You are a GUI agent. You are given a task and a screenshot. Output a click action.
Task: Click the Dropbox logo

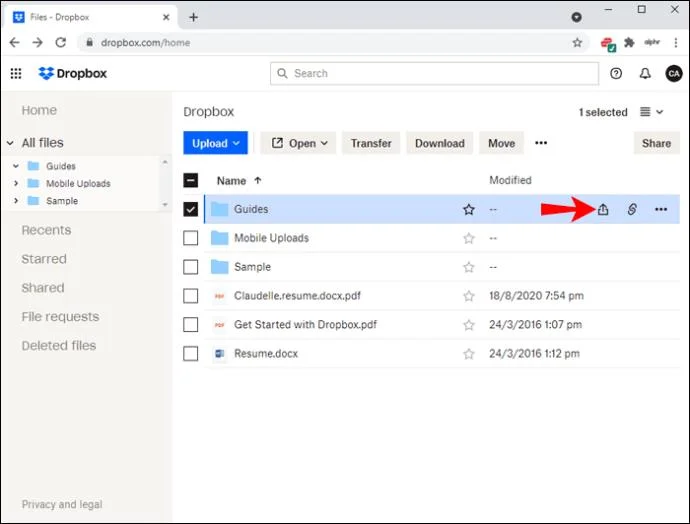pyautogui.click(x=73, y=73)
